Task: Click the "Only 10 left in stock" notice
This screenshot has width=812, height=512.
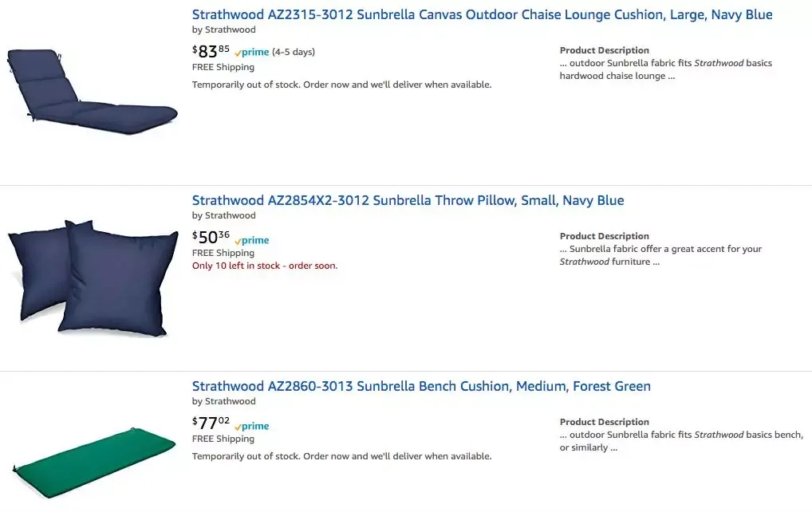Action: [x=265, y=266]
